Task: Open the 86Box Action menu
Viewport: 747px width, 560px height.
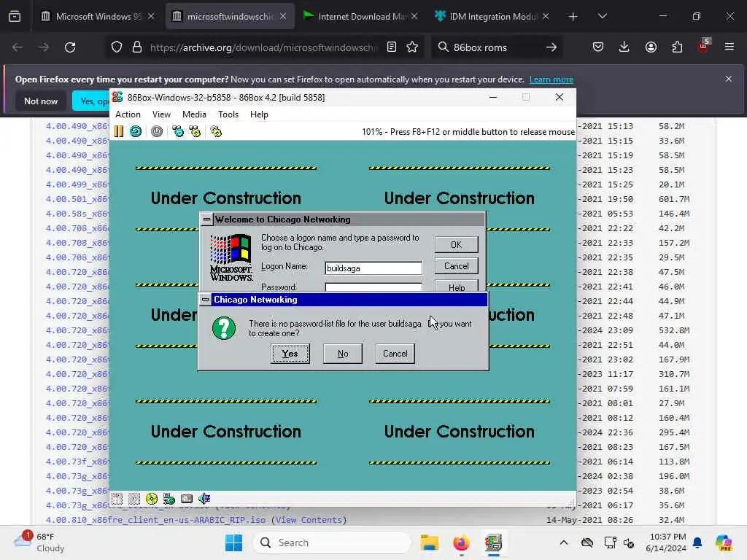Action: [x=128, y=114]
